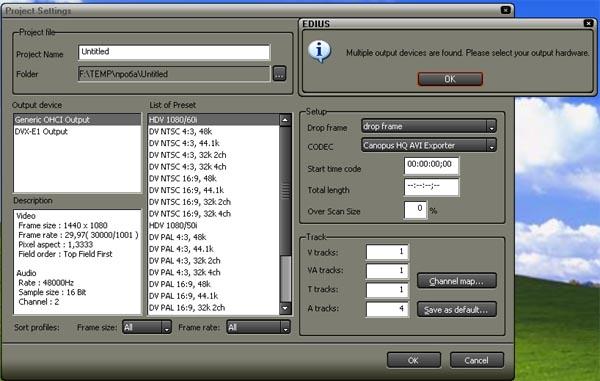Choose DV NTSC 16:9, 44.1k preset

pyautogui.click(x=214, y=190)
